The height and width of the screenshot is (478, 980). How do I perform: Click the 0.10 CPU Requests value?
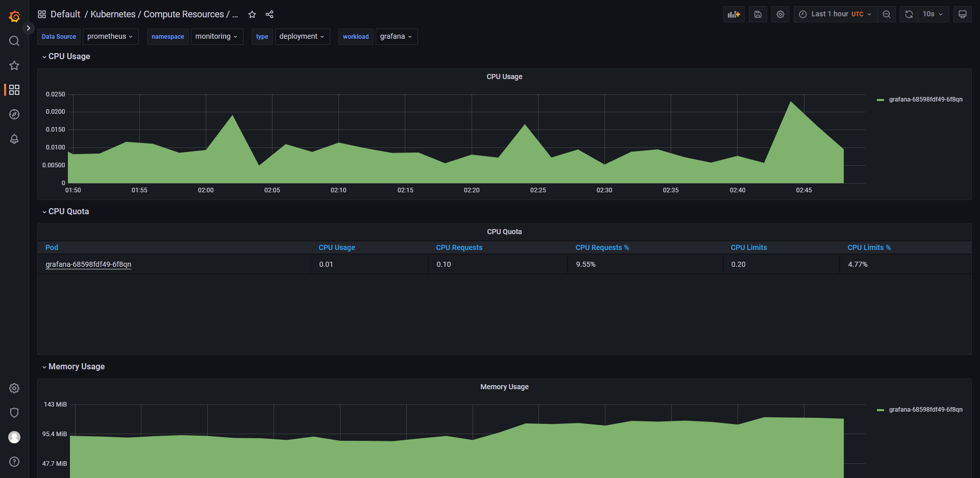point(444,264)
